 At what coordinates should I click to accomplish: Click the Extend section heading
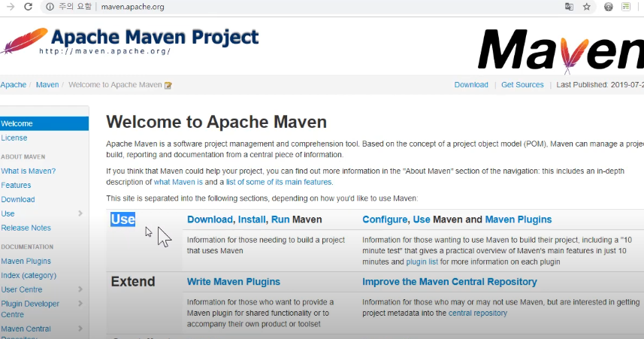coord(133,281)
